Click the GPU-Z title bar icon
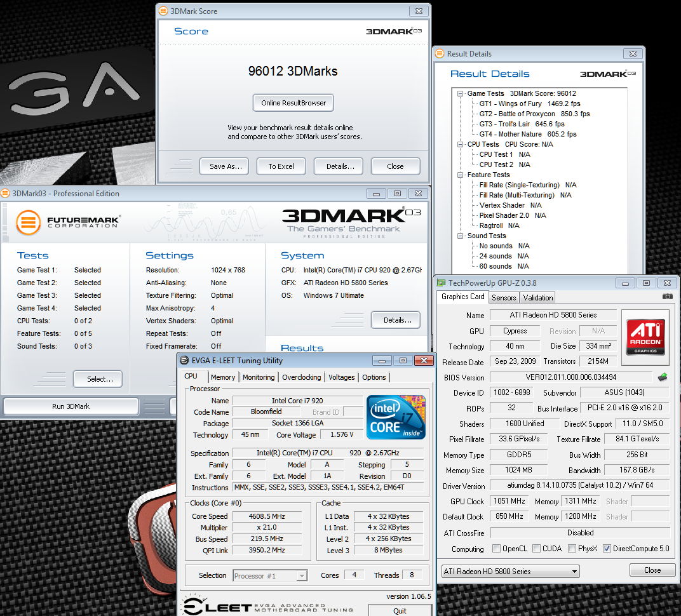This screenshot has height=616, width=681. [x=442, y=283]
